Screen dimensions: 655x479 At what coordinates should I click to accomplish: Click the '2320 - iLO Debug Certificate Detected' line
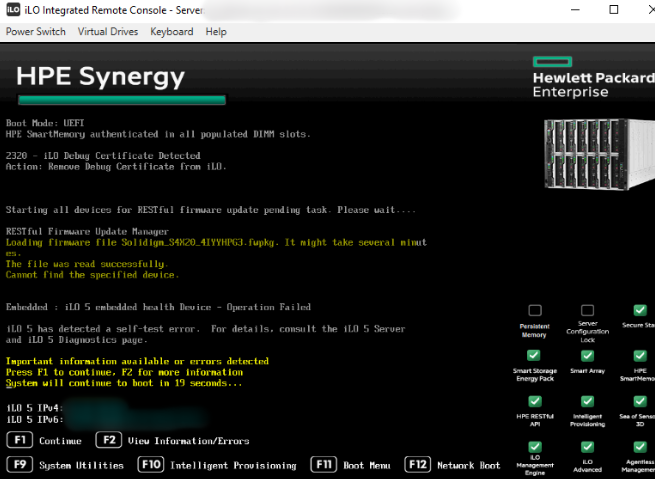click(103, 156)
